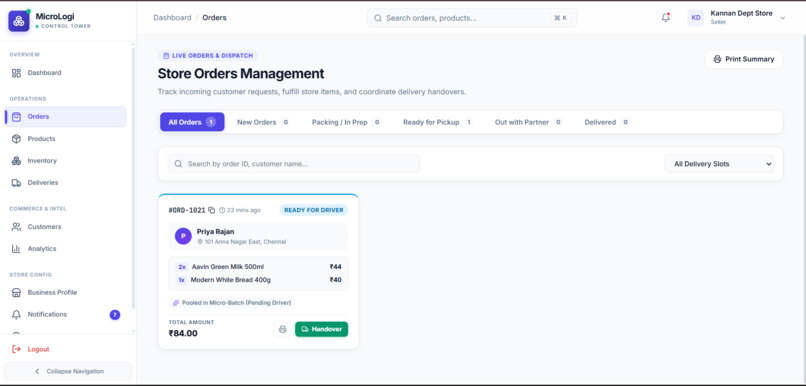Viewport: 806px width, 386px height.
Task: Collapse Navigation sidebar
Action: (x=68, y=371)
